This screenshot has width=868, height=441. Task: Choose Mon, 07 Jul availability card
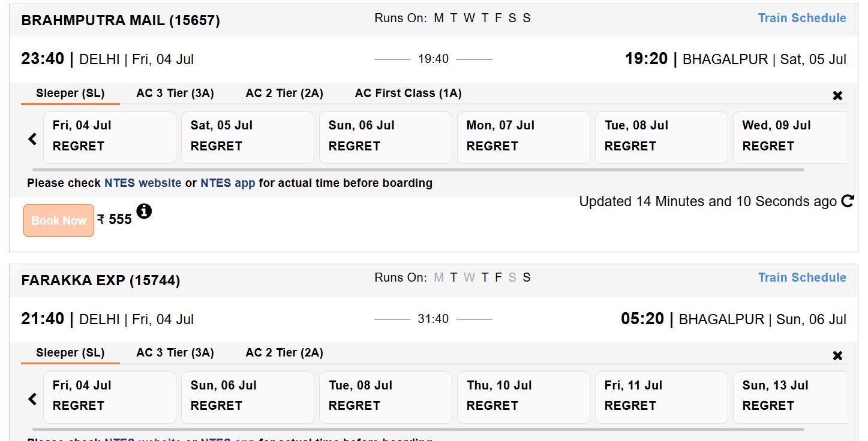pos(523,137)
